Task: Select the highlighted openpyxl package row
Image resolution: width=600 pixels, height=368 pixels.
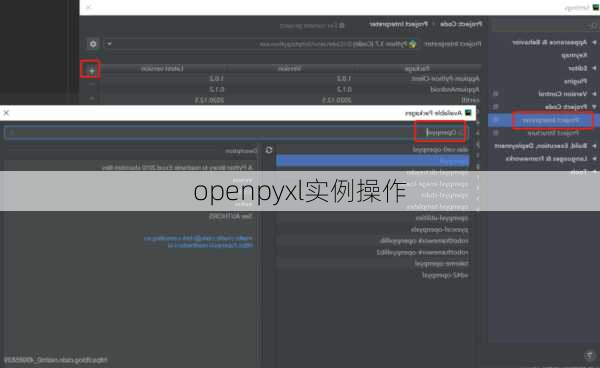Action: (372, 161)
